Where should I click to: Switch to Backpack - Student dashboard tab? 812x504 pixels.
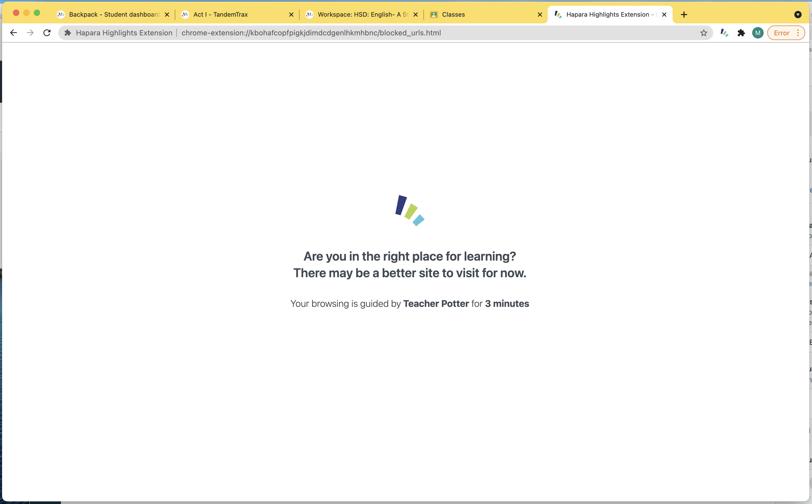coord(113,14)
